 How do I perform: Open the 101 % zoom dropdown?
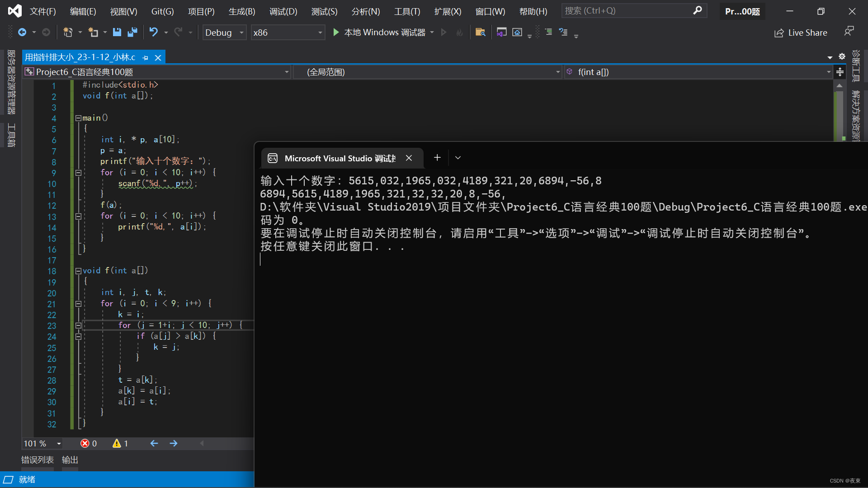point(59,444)
